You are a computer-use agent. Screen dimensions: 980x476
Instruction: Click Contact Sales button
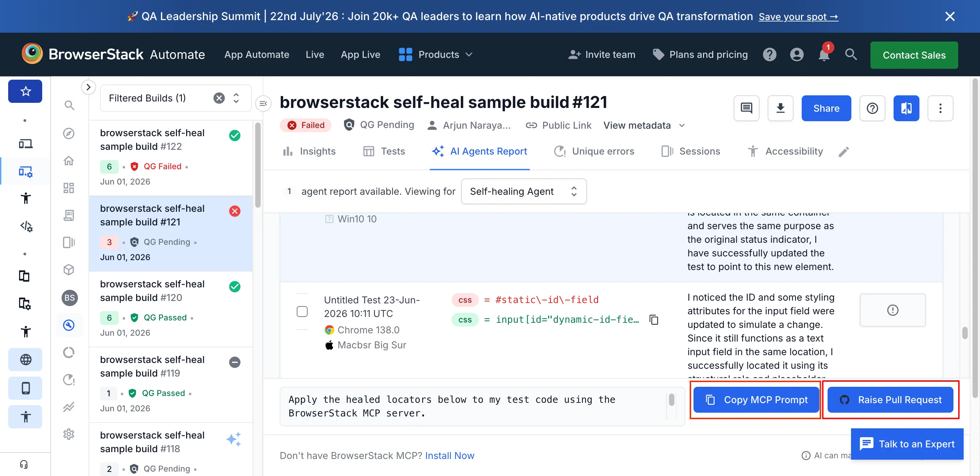pos(914,55)
